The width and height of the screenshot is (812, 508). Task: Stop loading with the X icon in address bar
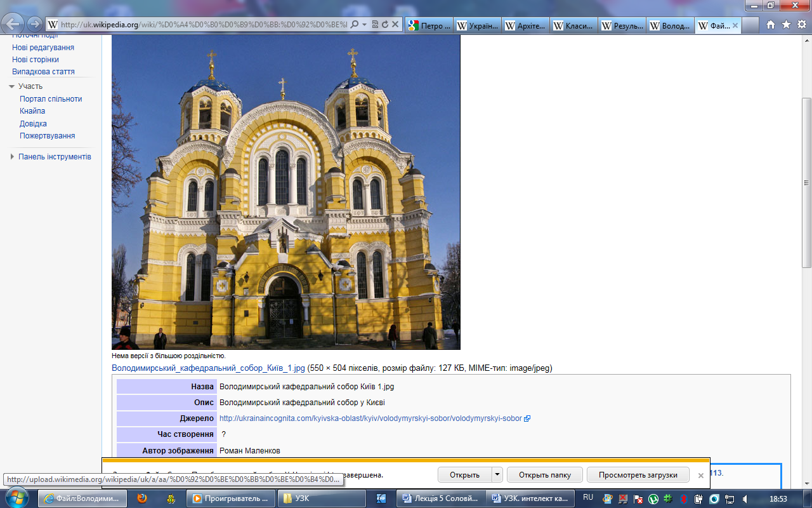[x=395, y=25]
